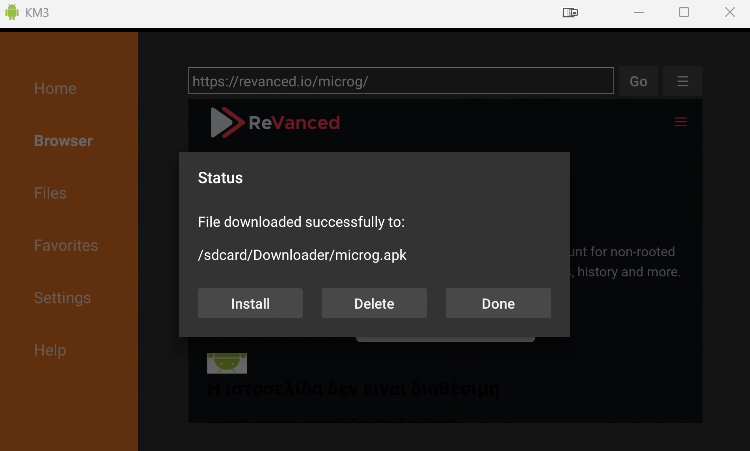Select Browser in the sidebar
750x451 pixels.
pos(63,141)
